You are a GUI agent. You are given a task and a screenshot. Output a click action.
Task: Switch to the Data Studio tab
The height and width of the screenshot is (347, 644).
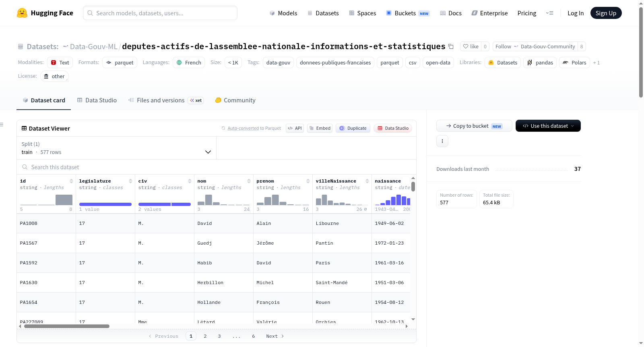click(97, 100)
